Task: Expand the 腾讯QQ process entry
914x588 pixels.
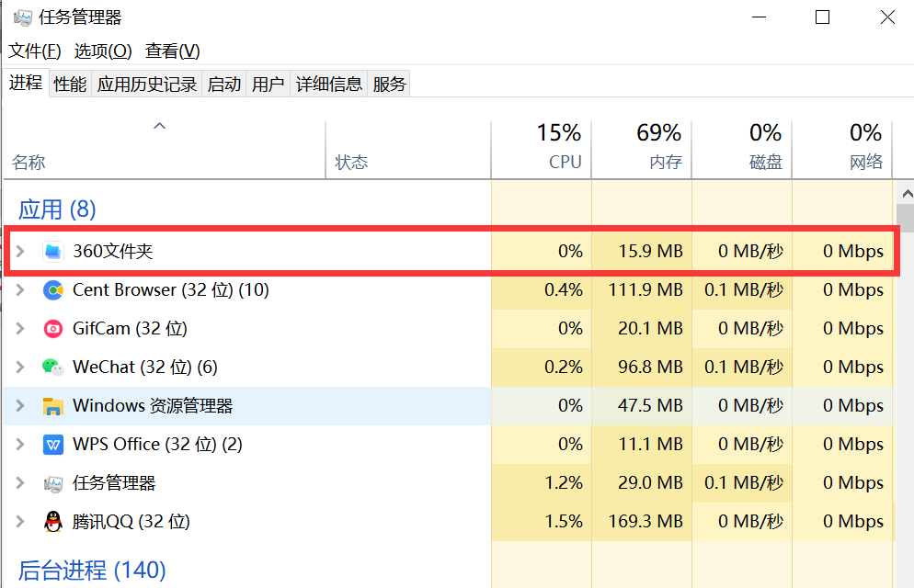Action: tap(20, 522)
